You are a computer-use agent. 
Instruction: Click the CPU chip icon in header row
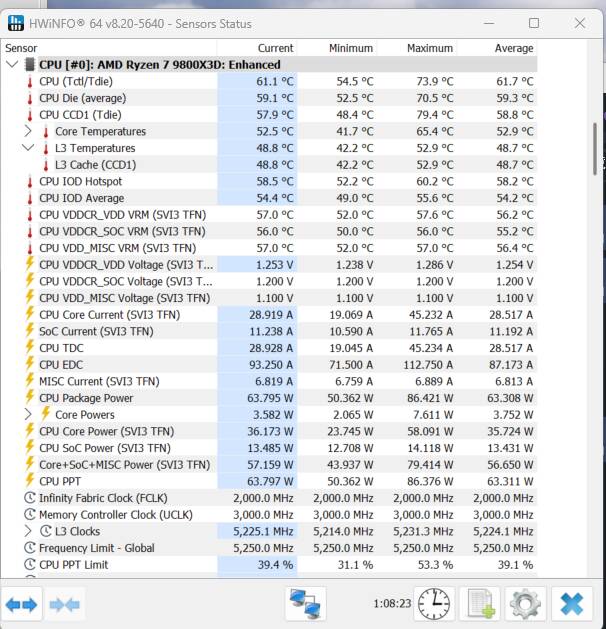30,65
